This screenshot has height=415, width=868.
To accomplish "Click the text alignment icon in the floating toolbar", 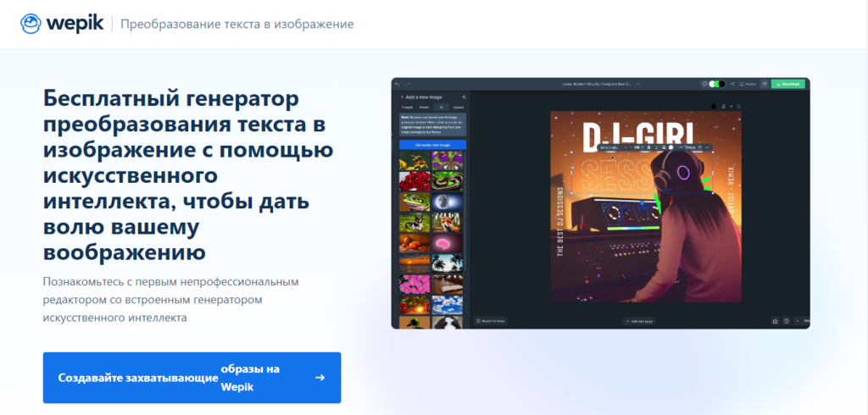I will click(664, 147).
